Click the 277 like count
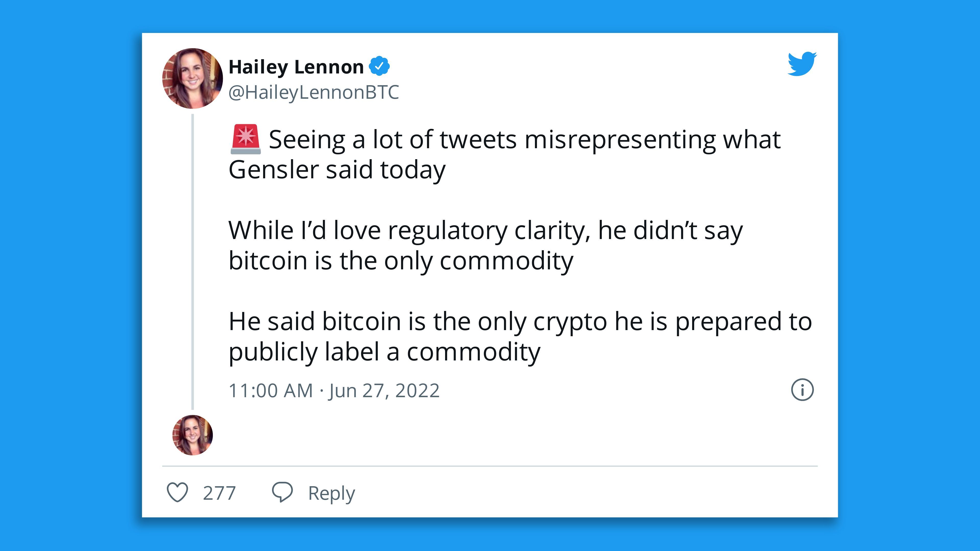The image size is (980, 551). click(219, 493)
